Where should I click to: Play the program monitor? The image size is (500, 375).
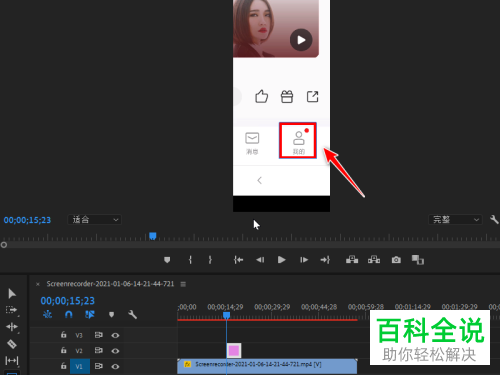click(282, 260)
